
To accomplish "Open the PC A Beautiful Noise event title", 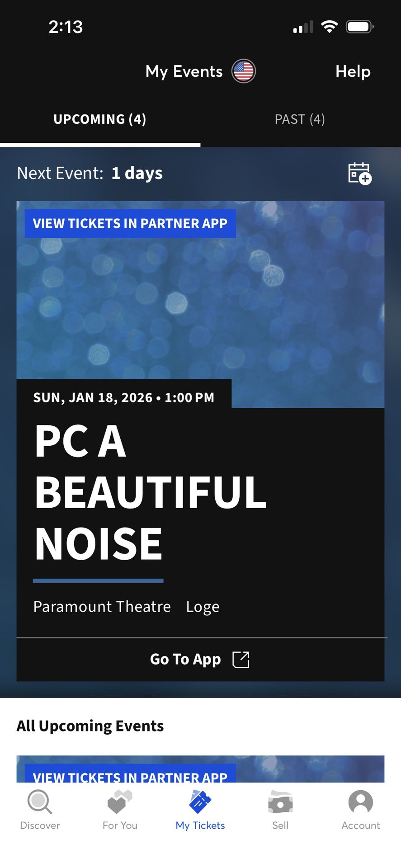I will 151,492.
